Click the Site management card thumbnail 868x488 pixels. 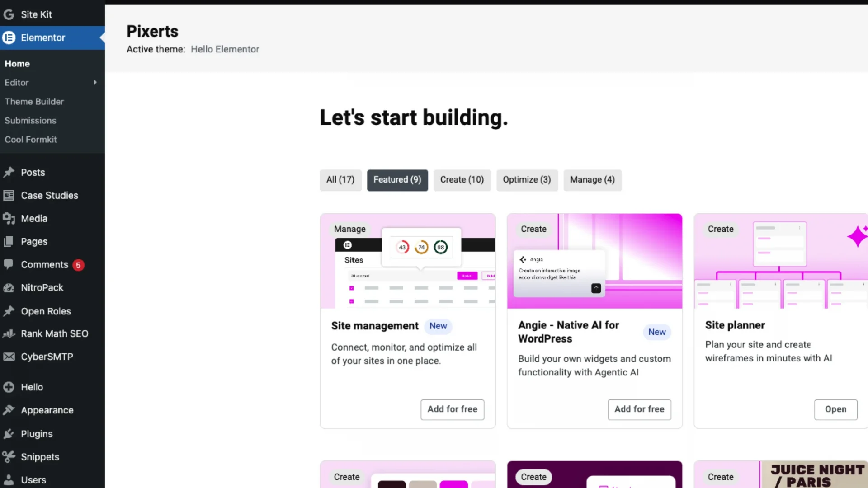(x=408, y=261)
